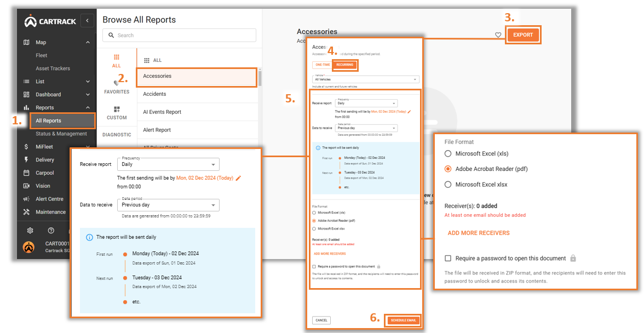Open Asset Trackers under the Map menu
Viewport: 644px width, 333px height.
pyautogui.click(x=53, y=68)
